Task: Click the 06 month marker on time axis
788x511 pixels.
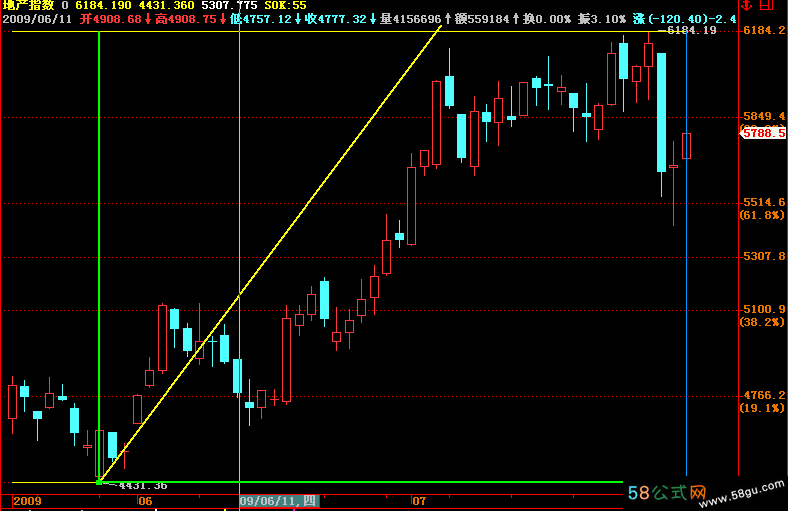Action: point(145,501)
